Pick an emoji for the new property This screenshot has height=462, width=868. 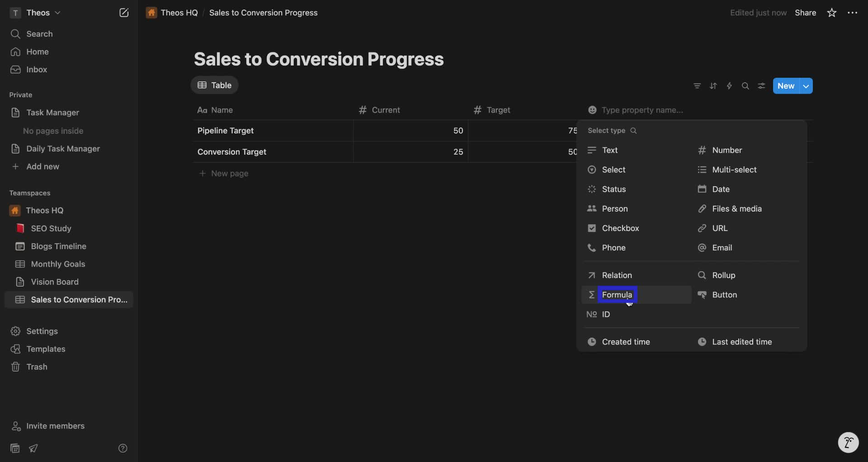click(593, 110)
